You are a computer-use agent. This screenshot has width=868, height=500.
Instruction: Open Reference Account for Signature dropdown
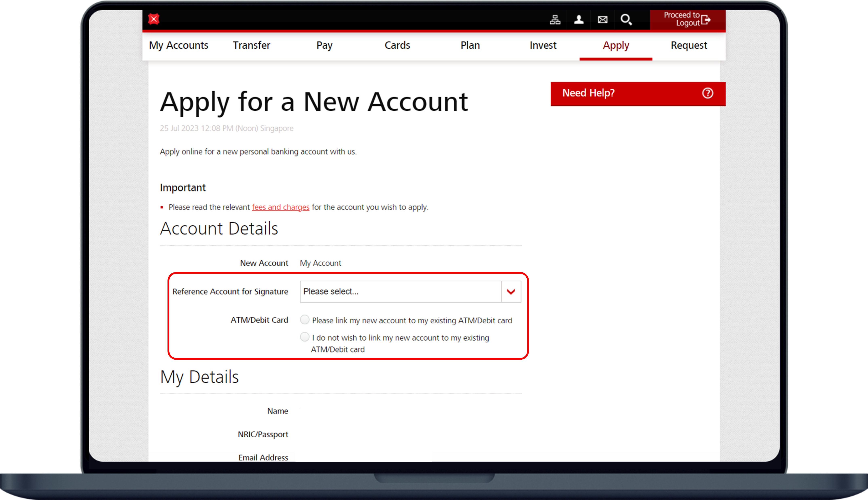[410, 292]
